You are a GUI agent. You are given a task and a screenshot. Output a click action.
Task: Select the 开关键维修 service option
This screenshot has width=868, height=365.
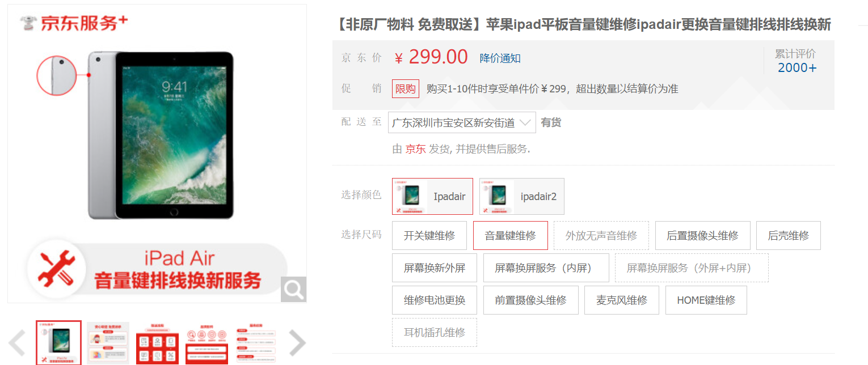pyautogui.click(x=429, y=236)
